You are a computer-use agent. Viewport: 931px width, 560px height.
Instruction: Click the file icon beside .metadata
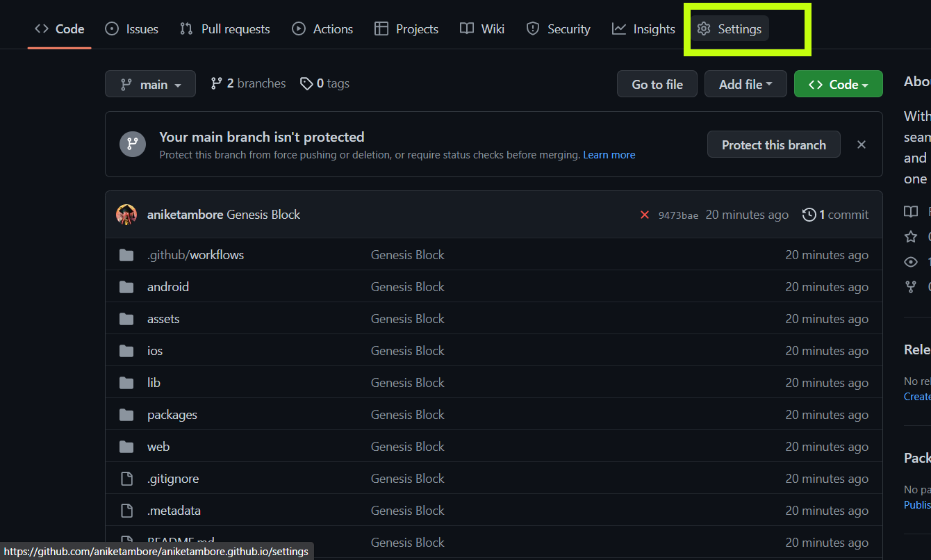pos(126,511)
